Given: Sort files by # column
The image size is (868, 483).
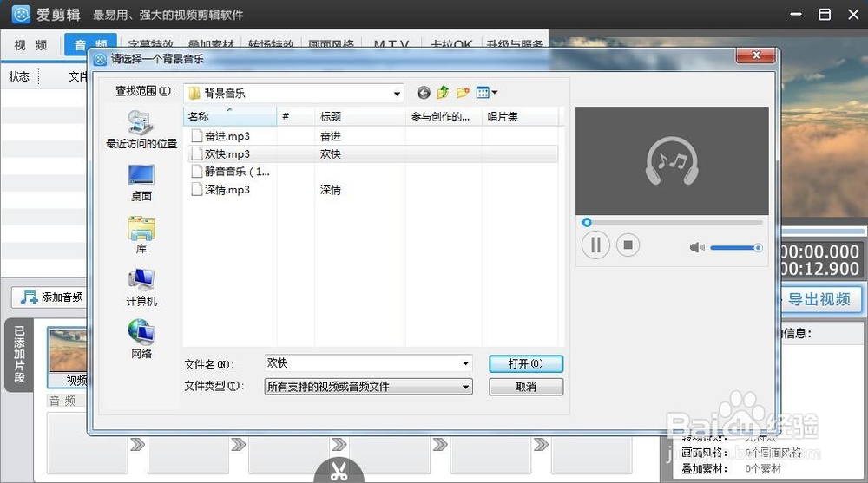Looking at the screenshot, I should pyautogui.click(x=296, y=116).
